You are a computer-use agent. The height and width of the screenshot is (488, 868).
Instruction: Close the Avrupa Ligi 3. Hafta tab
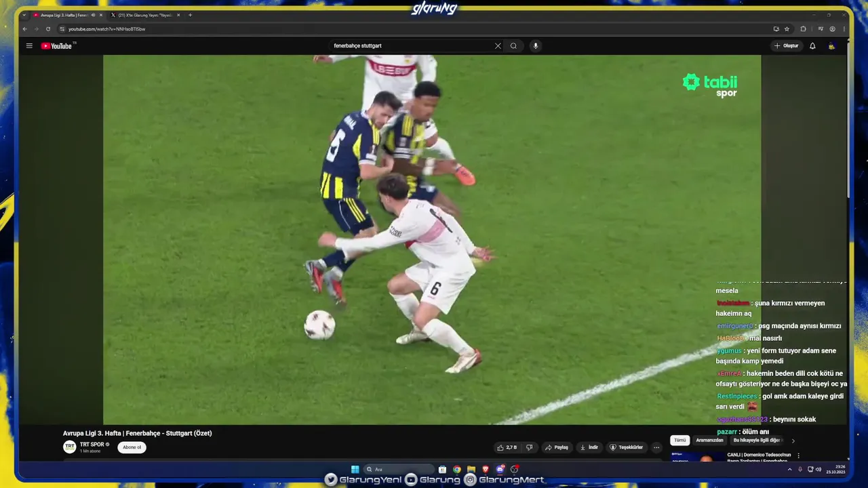pyautogui.click(x=101, y=15)
